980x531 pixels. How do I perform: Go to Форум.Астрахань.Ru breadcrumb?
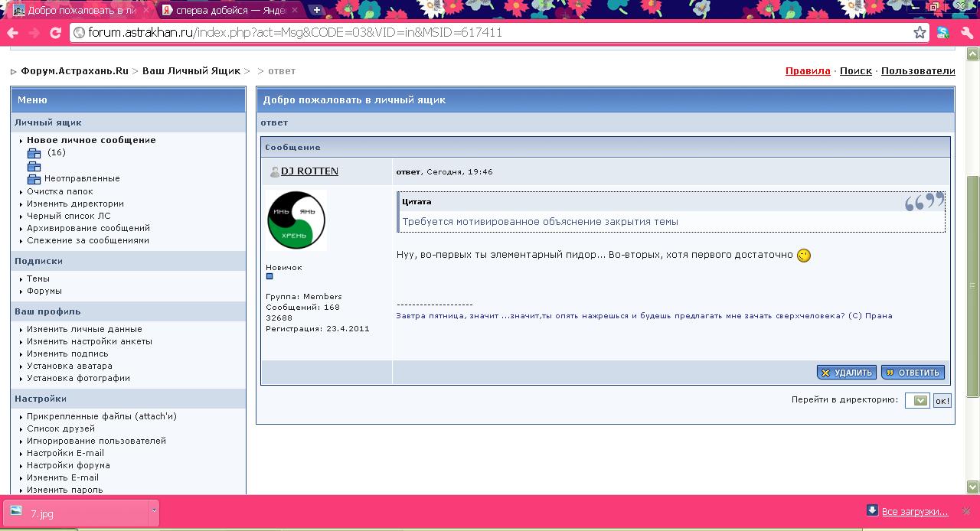click(75, 70)
